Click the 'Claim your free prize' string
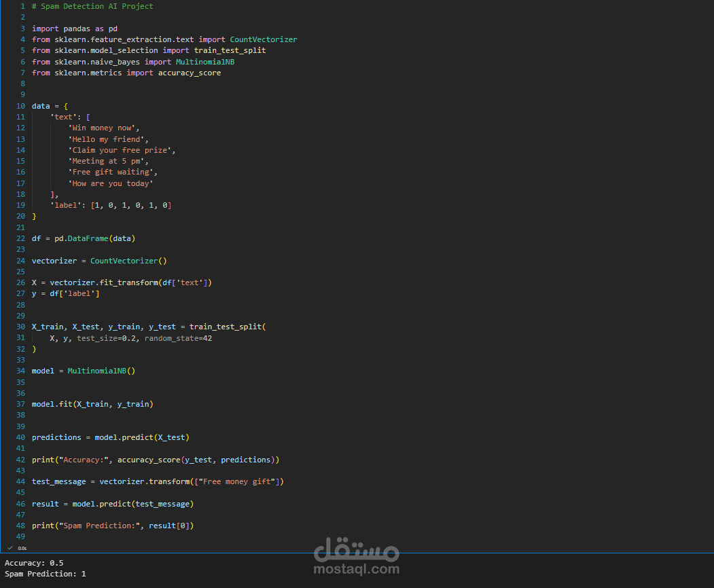 120,150
